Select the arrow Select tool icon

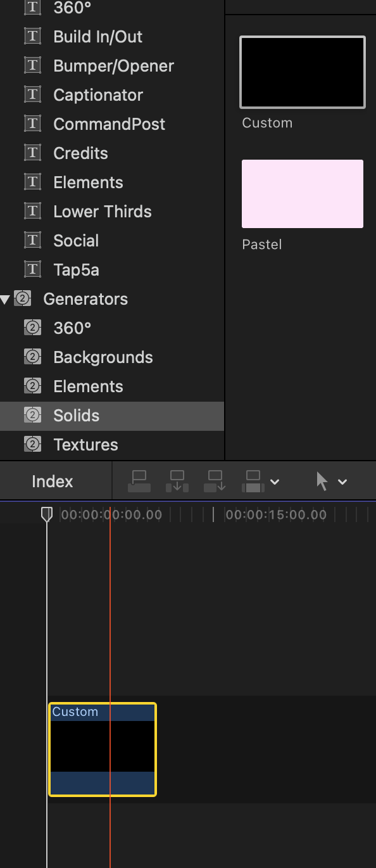click(x=322, y=482)
